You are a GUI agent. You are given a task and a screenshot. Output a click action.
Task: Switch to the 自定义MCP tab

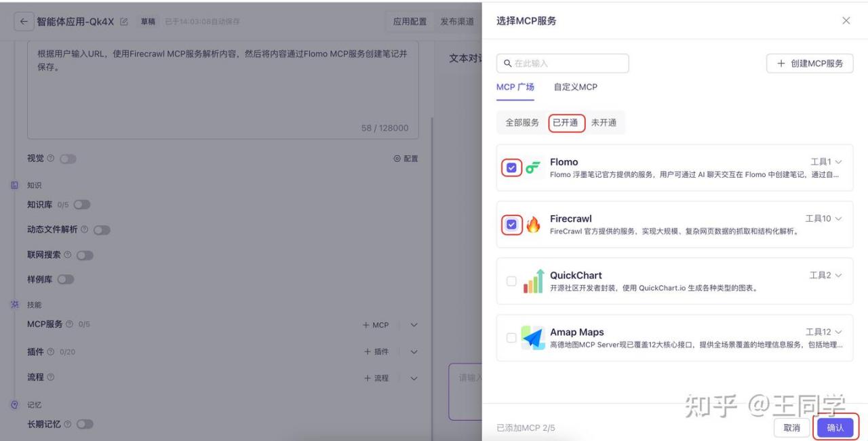576,88
